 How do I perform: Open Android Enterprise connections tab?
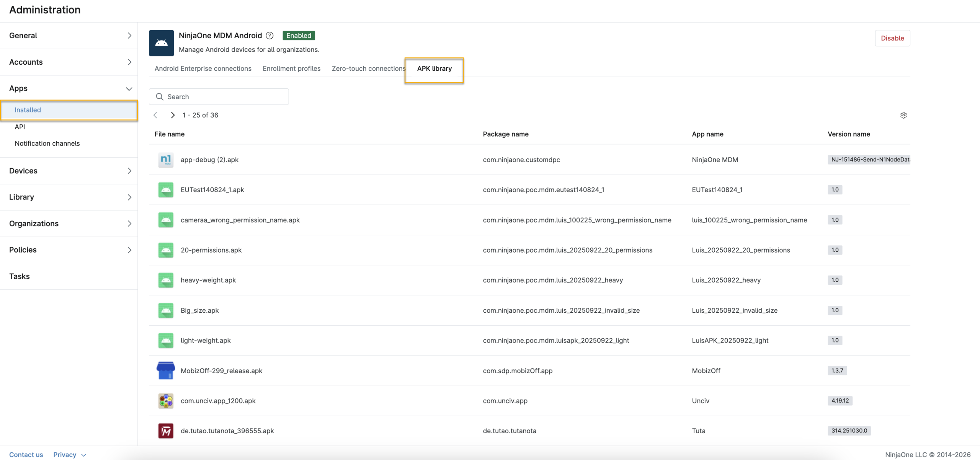[203, 69]
